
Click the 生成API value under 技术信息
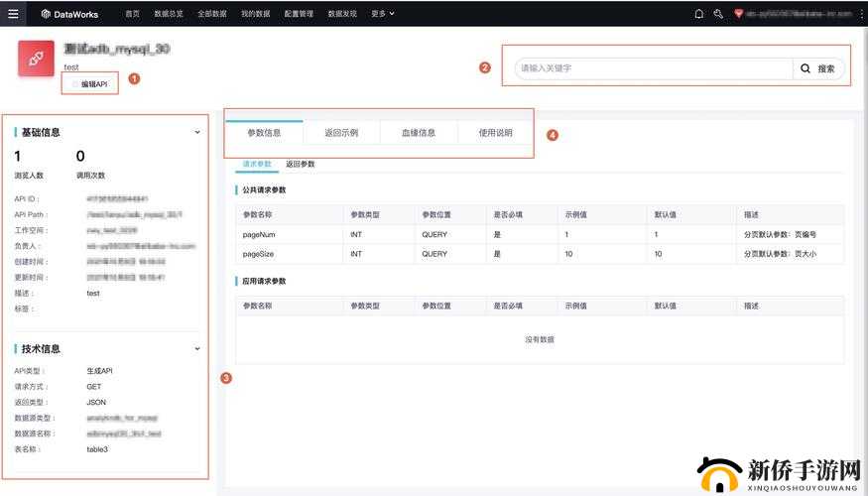(99, 371)
